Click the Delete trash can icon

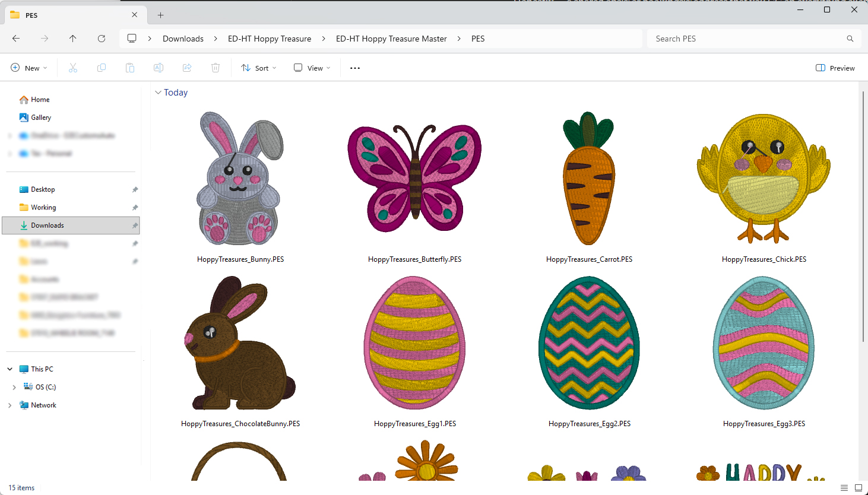pyautogui.click(x=216, y=68)
